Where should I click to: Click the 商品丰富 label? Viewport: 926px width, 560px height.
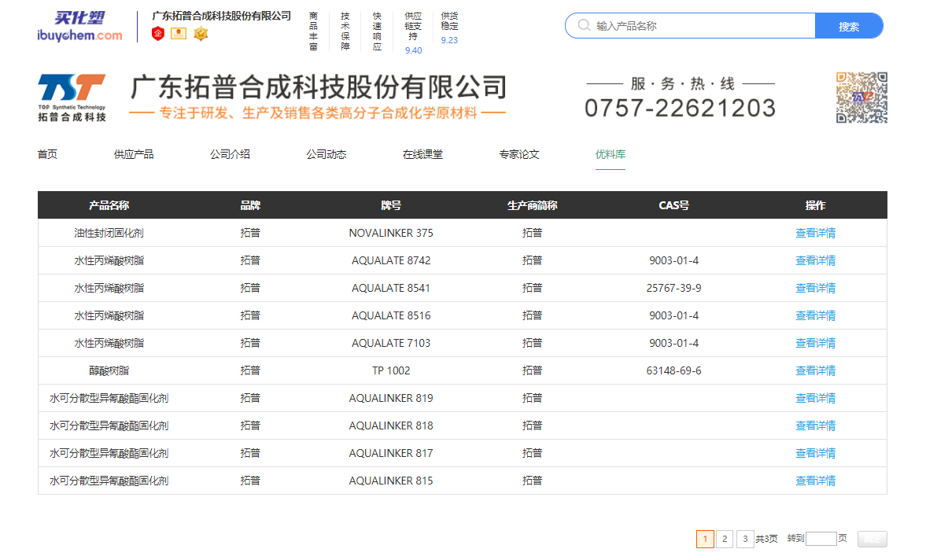[x=313, y=31]
